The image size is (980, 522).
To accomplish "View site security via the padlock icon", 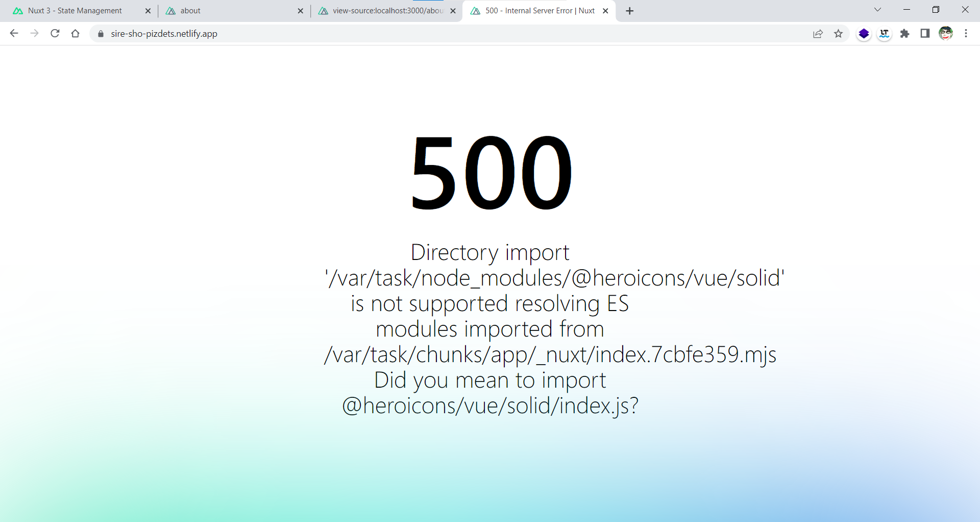I will [100, 34].
